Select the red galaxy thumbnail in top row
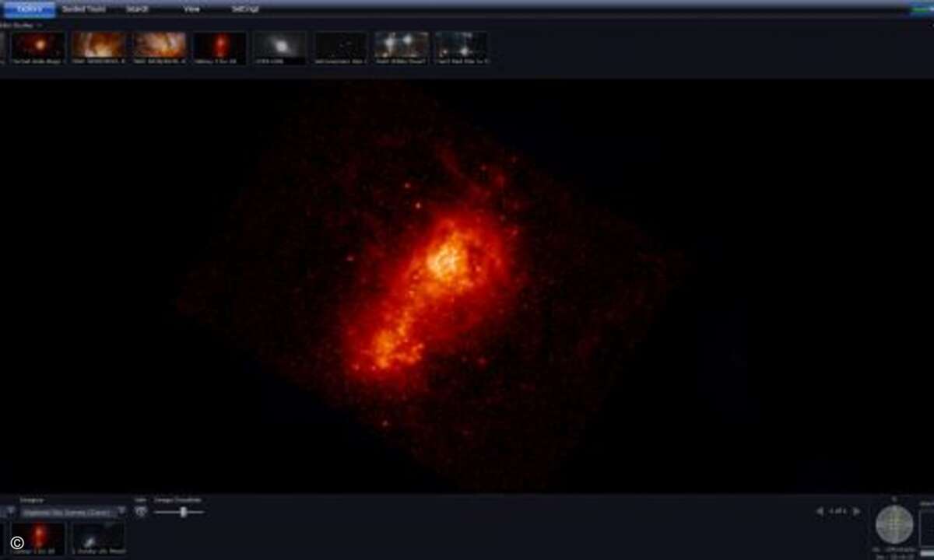This screenshot has width=934, height=560. tap(220, 47)
